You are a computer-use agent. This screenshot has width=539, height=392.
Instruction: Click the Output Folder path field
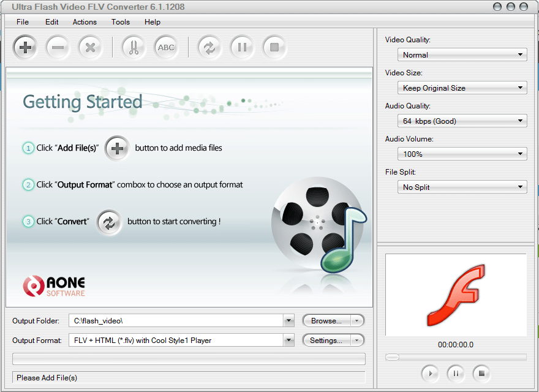click(x=178, y=320)
